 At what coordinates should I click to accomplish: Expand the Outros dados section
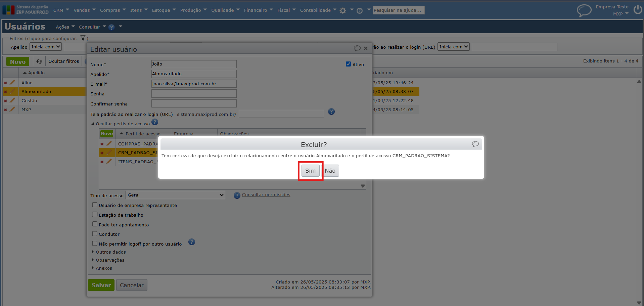tap(109, 252)
